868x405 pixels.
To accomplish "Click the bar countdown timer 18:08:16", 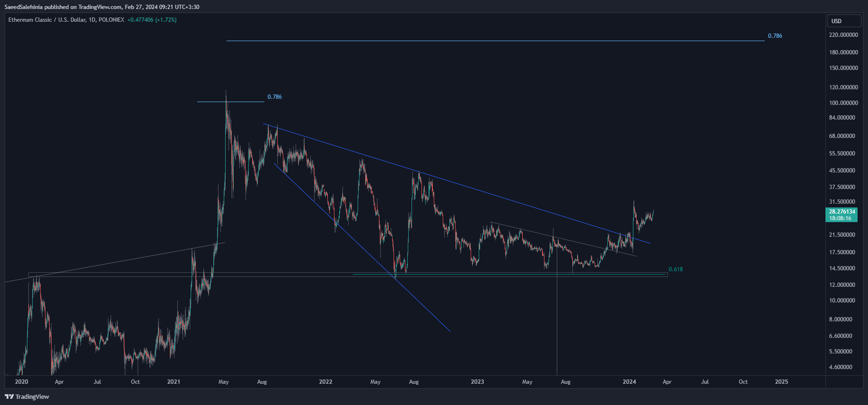I will (x=840, y=218).
